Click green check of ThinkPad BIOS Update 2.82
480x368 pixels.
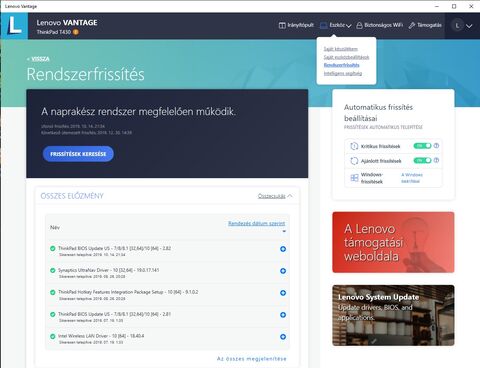[x=53, y=248]
